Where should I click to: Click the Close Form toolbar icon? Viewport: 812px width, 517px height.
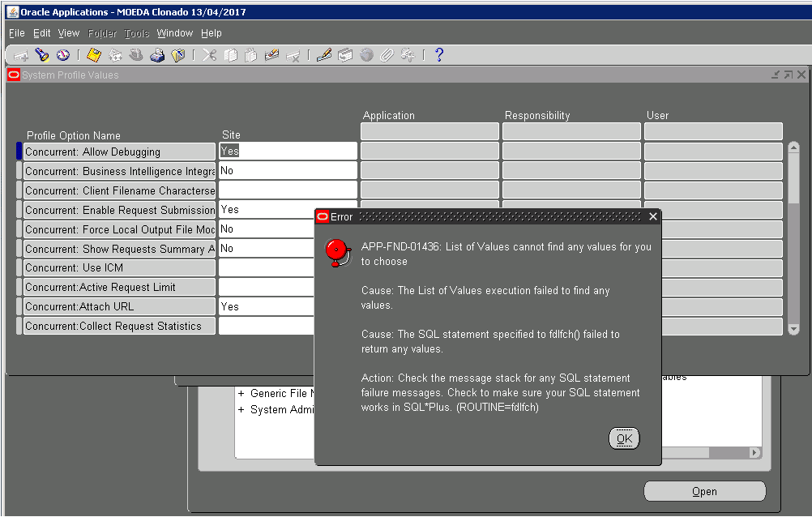coord(177,55)
